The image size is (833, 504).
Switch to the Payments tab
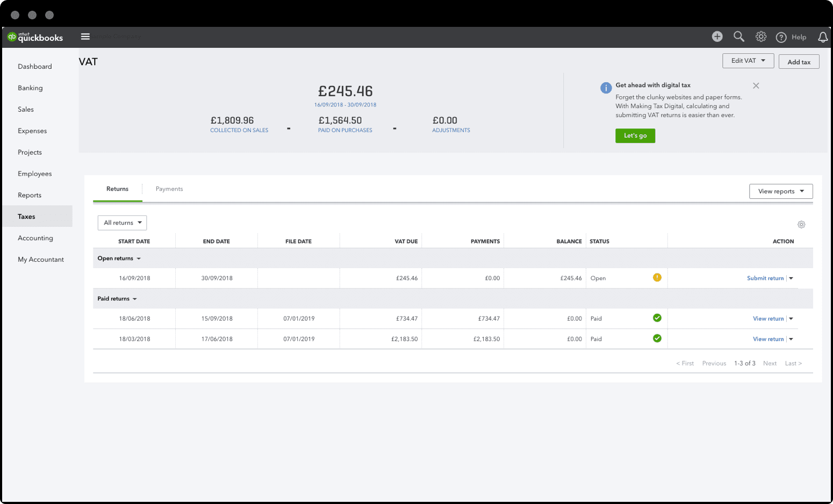tap(169, 189)
